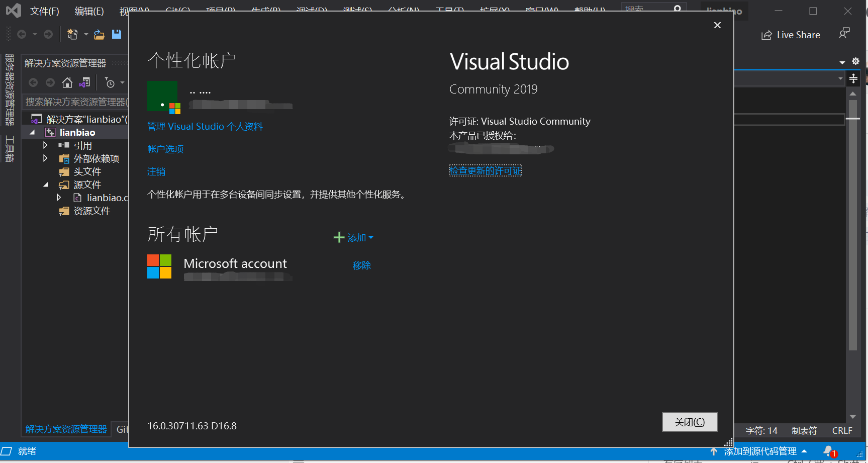Image resolution: width=868 pixels, height=463 pixels.
Task: Click the navigate backward arrow in toolbar
Action: (22, 34)
